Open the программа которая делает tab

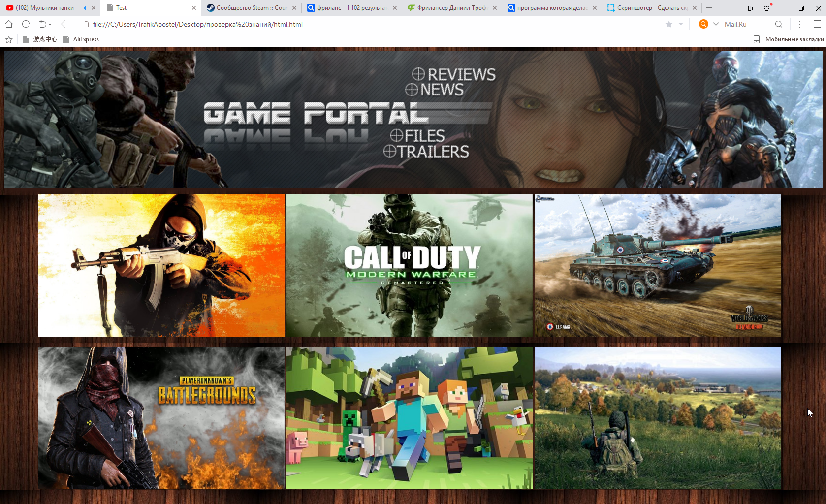click(x=552, y=8)
